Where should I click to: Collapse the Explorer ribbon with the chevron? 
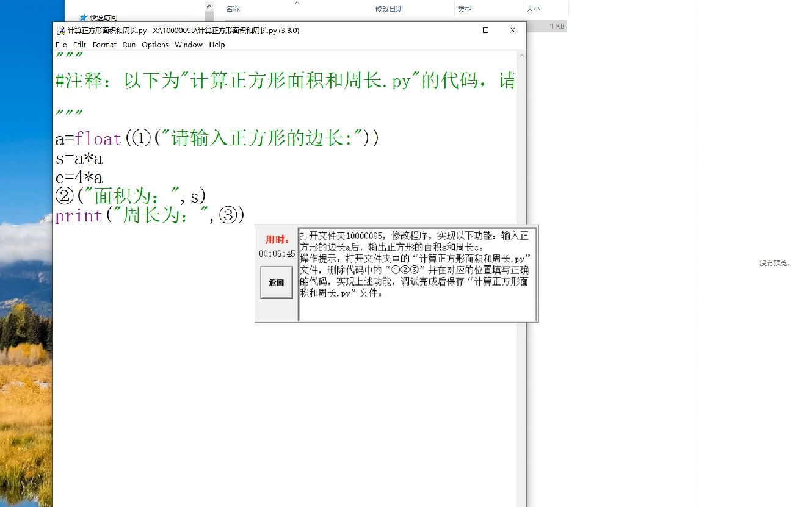[x=209, y=5]
